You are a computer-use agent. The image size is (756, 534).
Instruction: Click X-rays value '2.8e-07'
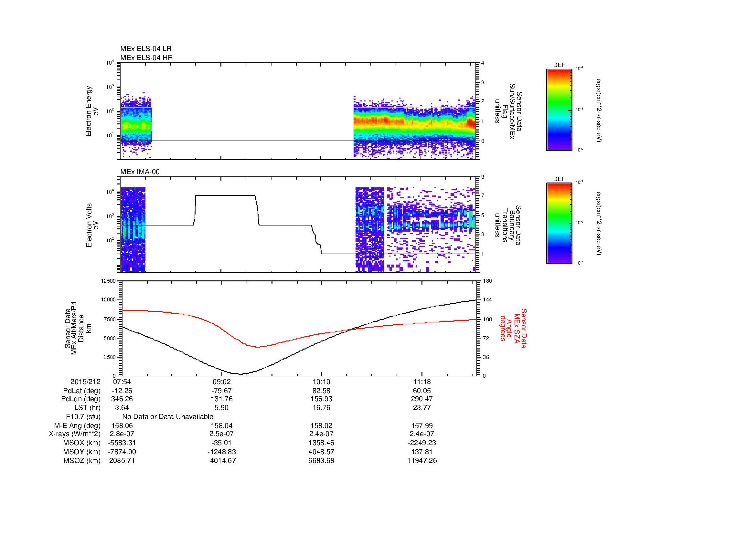click(x=122, y=434)
